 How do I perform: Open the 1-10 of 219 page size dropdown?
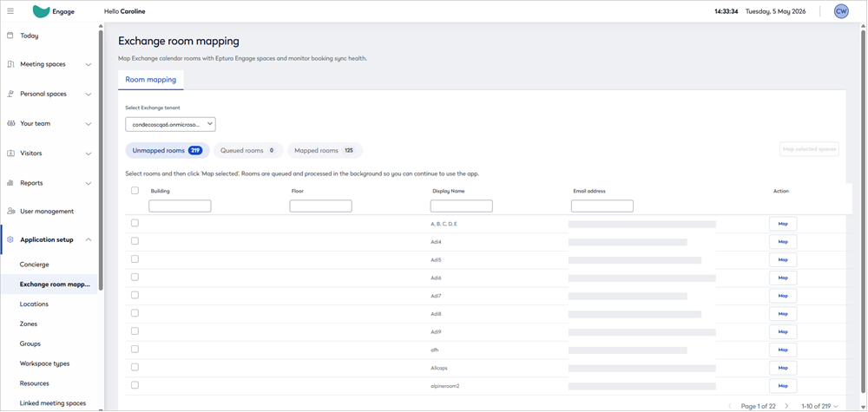click(819, 406)
